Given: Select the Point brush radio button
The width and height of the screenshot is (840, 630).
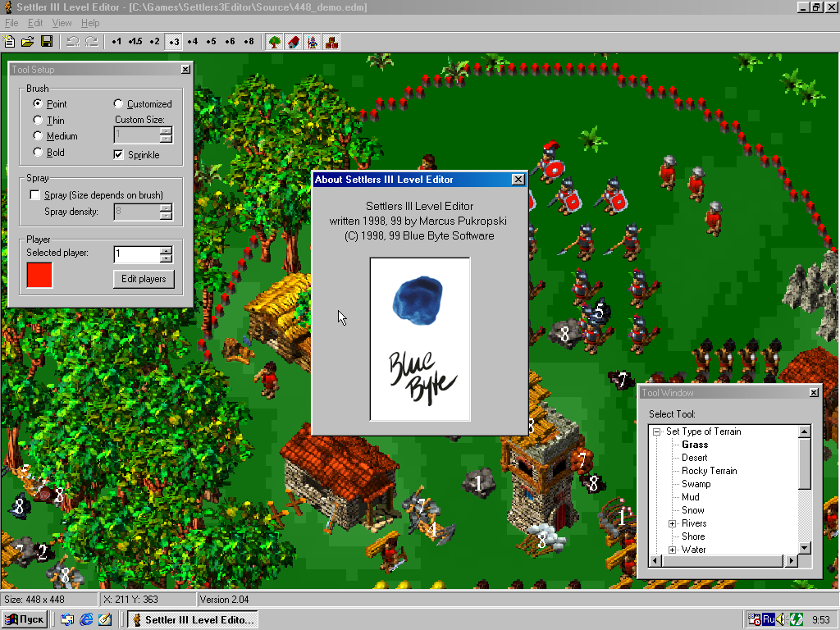Looking at the screenshot, I should (x=38, y=103).
